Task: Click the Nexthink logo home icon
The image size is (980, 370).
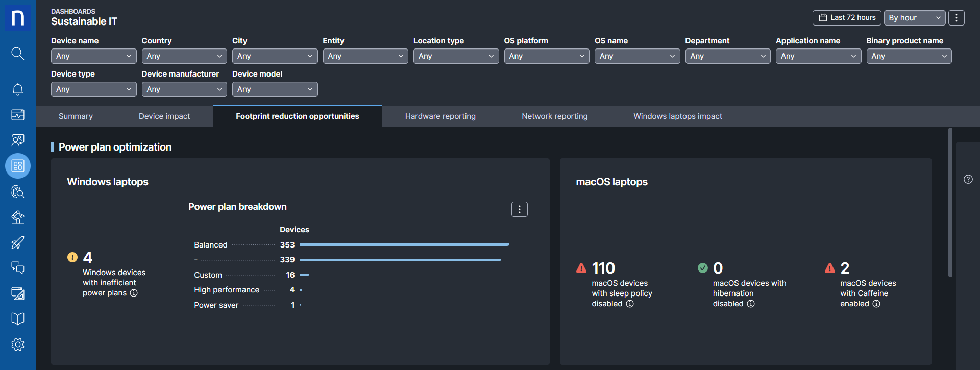Action: click(17, 18)
